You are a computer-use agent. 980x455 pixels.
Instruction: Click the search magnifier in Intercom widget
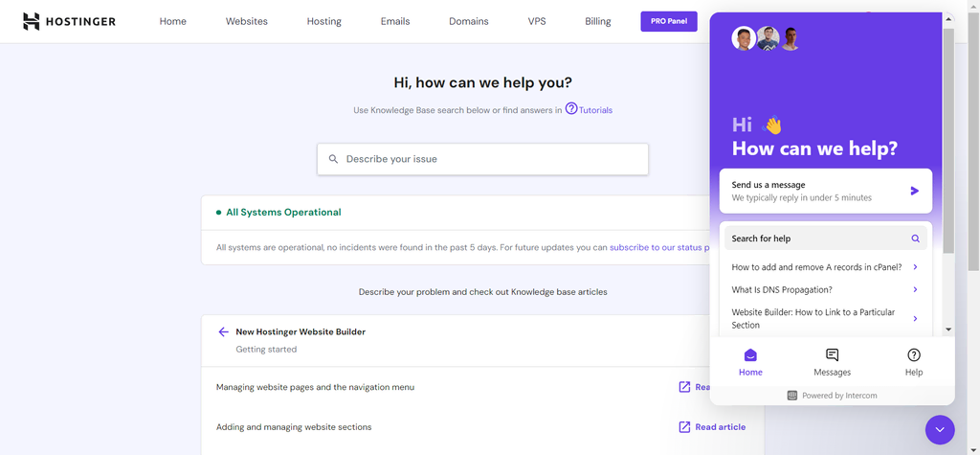point(915,239)
